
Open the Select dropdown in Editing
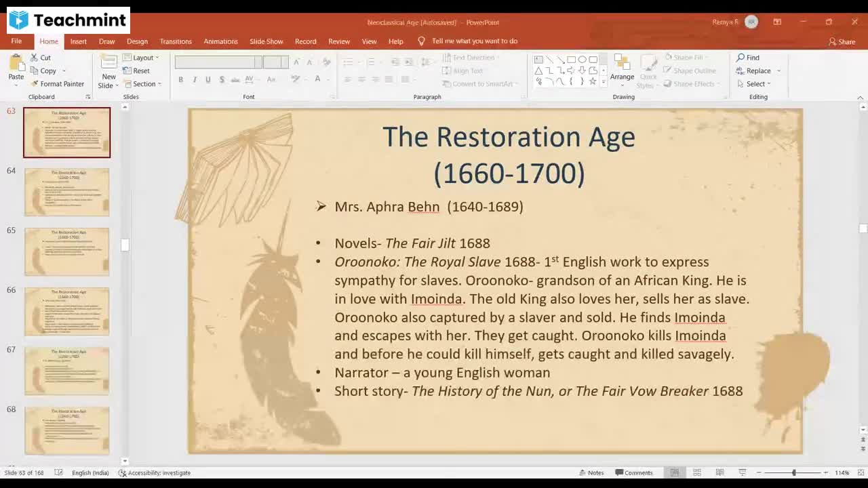tap(754, 84)
